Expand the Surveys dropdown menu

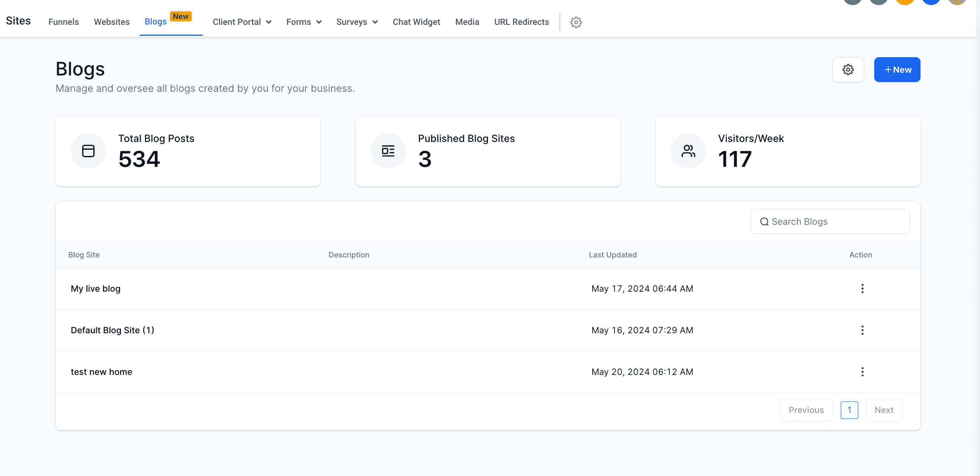(357, 22)
